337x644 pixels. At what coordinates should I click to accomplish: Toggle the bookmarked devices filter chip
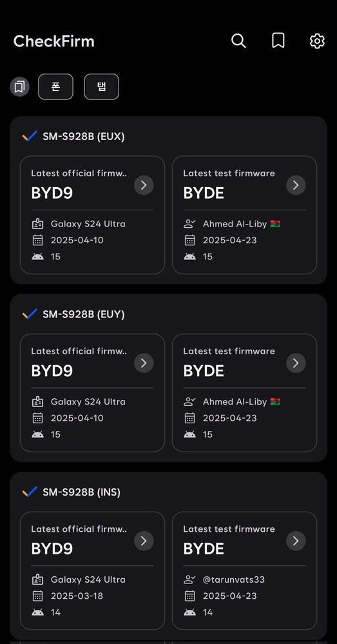20,86
